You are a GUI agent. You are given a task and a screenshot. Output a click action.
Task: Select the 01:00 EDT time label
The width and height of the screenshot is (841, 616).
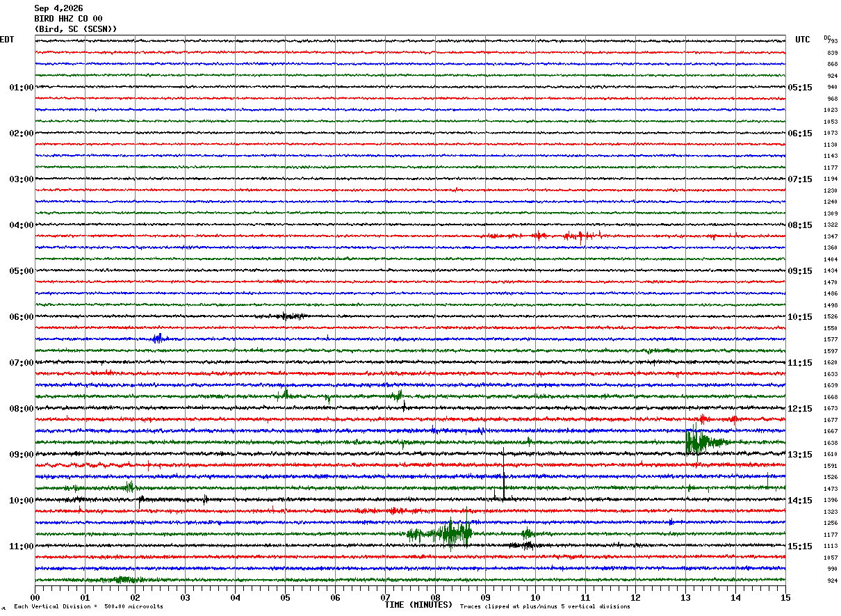point(22,88)
